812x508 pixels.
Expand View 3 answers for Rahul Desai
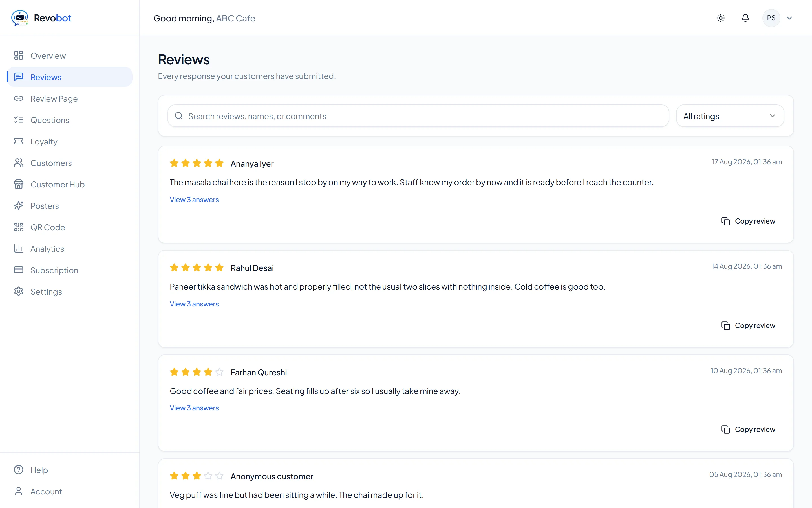coord(194,304)
